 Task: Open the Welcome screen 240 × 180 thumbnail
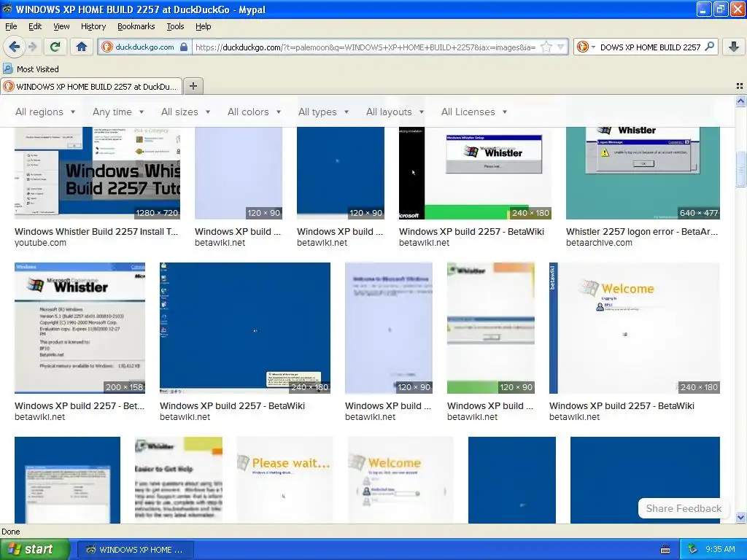pyautogui.click(x=634, y=327)
